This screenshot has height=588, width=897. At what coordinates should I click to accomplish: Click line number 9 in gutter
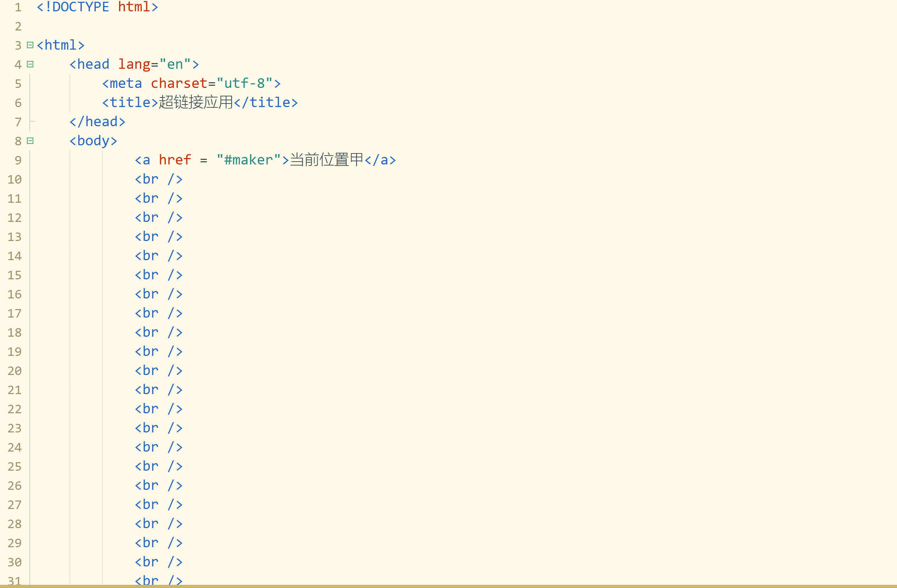pos(18,160)
